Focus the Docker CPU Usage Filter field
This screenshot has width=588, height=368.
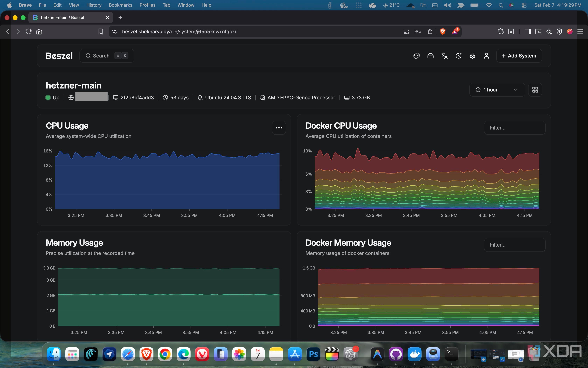515,128
